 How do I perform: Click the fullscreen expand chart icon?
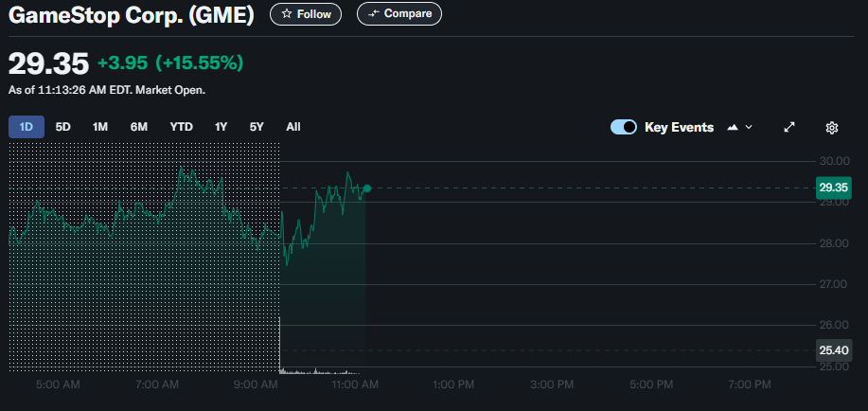click(789, 128)
